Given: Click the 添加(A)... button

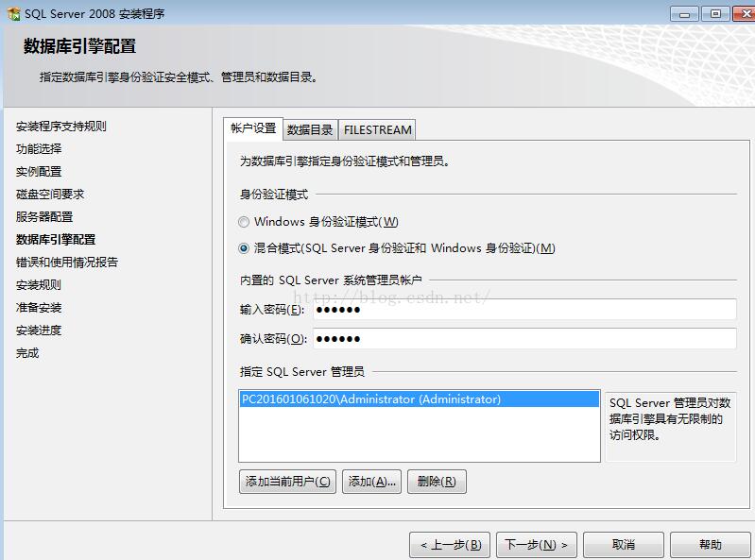Looking at the screenshot, I should click(x=371, y=482).
